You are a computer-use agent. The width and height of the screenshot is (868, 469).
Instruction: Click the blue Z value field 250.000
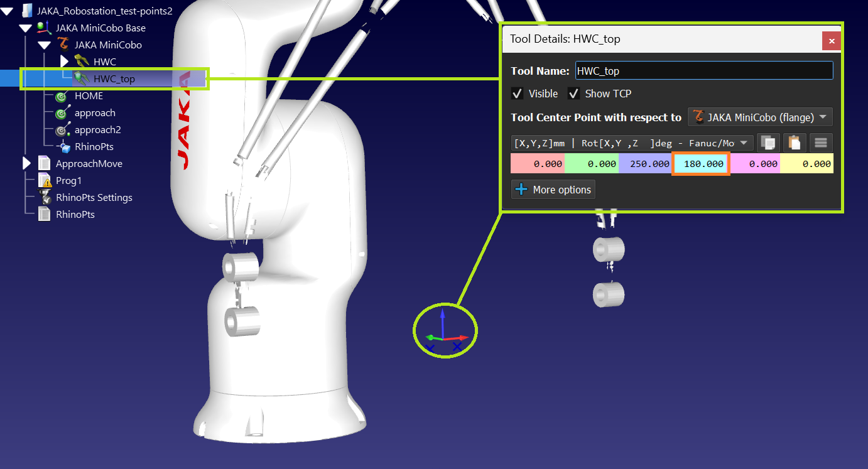click(x=645, y=164)
